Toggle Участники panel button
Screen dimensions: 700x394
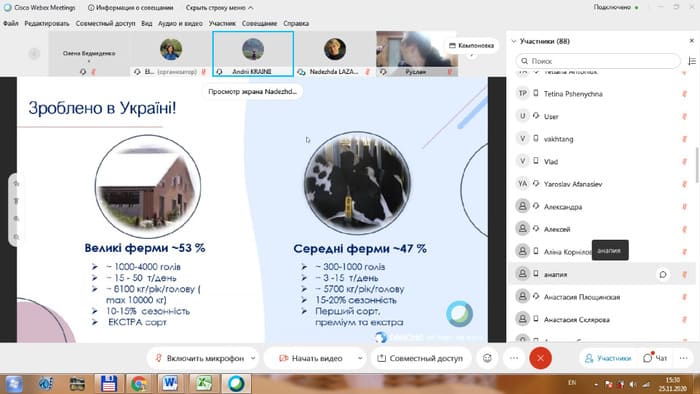[x=608, y=358]
